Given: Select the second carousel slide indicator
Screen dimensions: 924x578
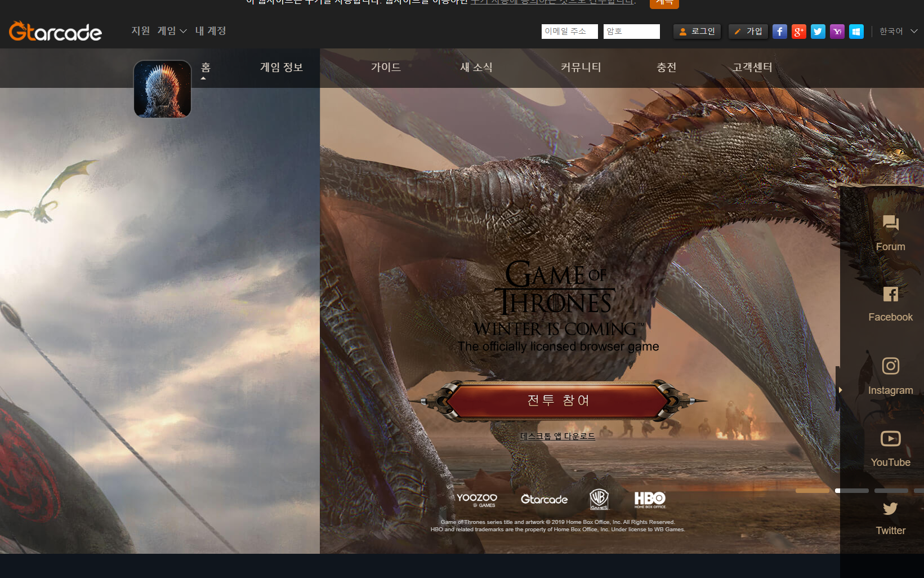Looking at the screenshot, I should (x=852, y=491).
